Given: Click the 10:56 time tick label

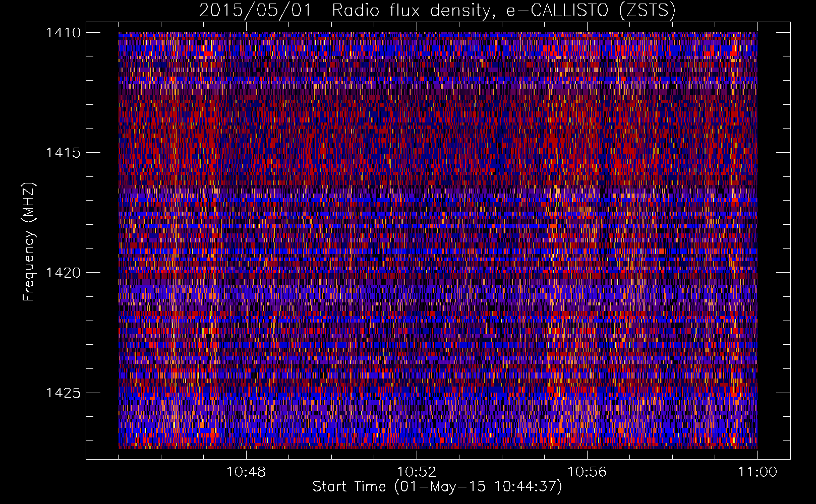Looking at the screenshot, I should pos(587,472).
